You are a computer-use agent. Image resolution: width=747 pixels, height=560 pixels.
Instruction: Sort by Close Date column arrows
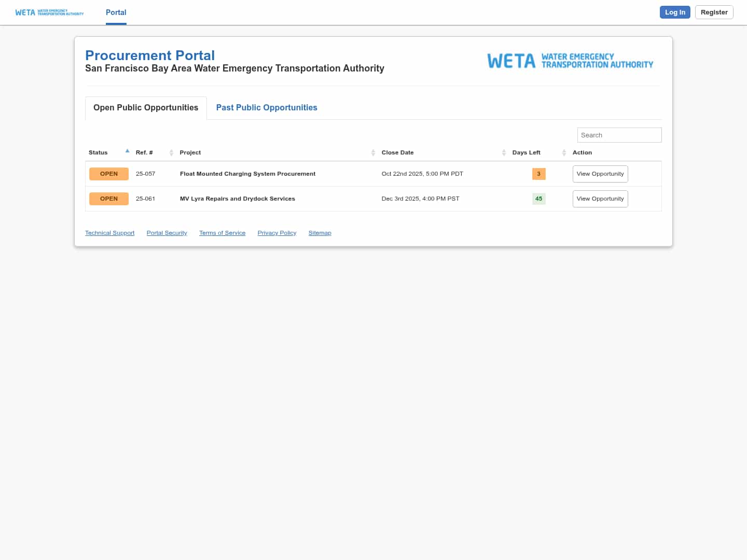(x=504, y=152)
